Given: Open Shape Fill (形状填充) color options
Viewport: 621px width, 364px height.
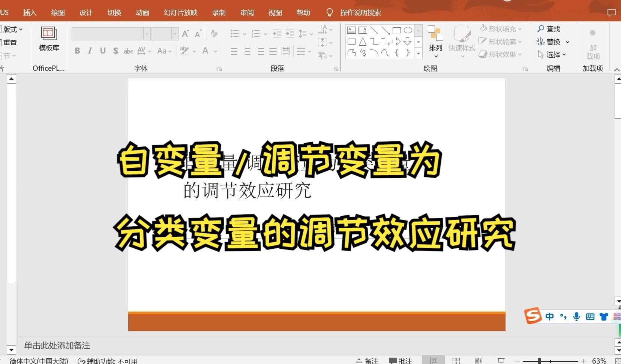Looking at the screenshot, I should point(501,29).
